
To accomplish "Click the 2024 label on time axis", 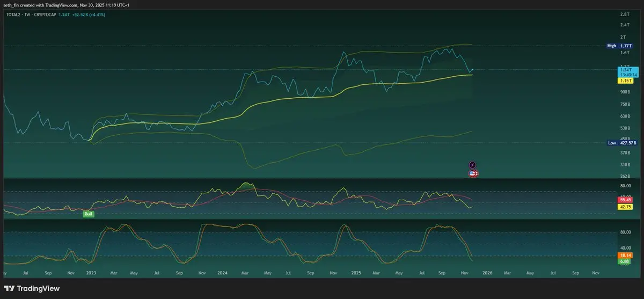I will pos(222,273).
